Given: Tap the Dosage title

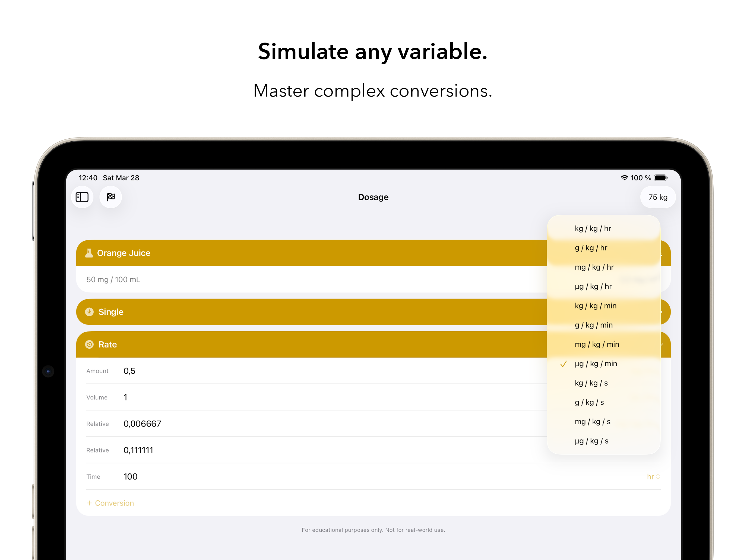Looking at the screenshot, I should coord(373,197).
